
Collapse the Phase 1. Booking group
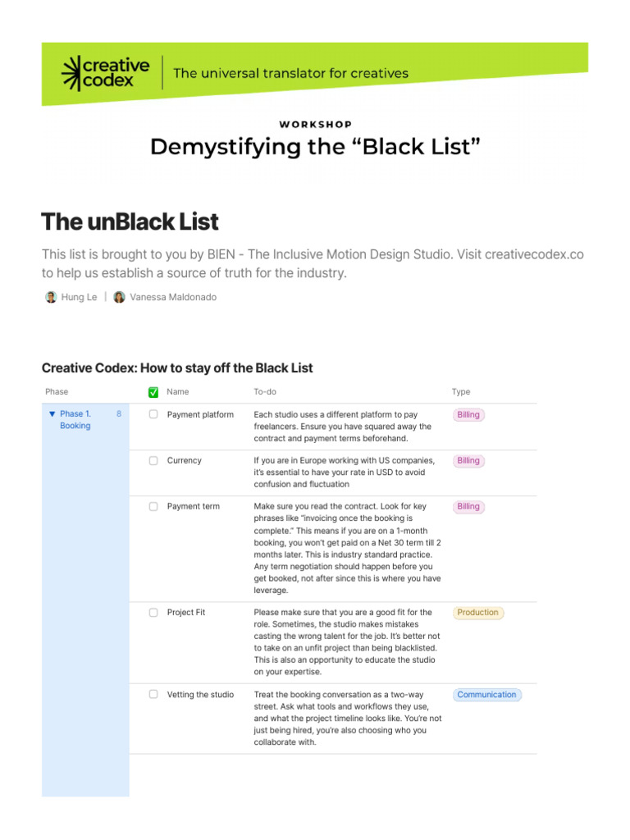coord(52,414)
